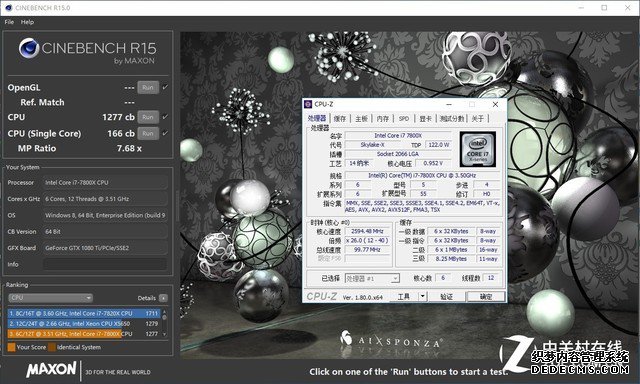Click the CPU-Z title bar icon
The image size is (640, 384).
tap(308, 104)
